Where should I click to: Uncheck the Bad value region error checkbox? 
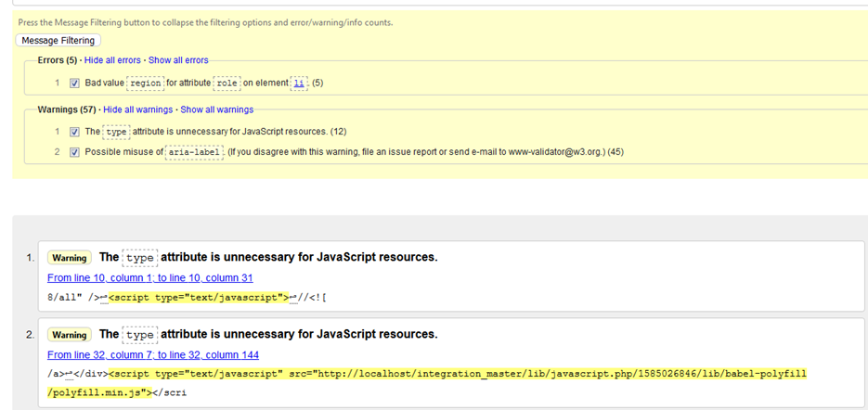point(74,83)
